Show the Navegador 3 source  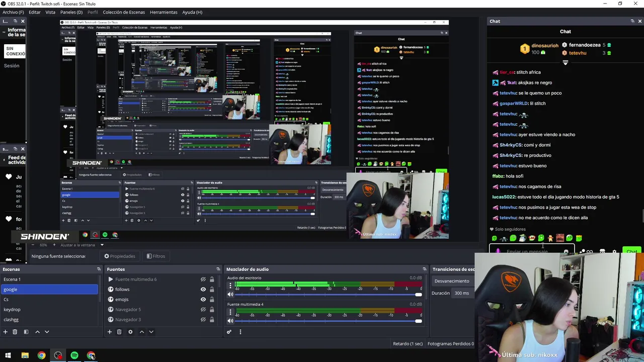point(203,320)
